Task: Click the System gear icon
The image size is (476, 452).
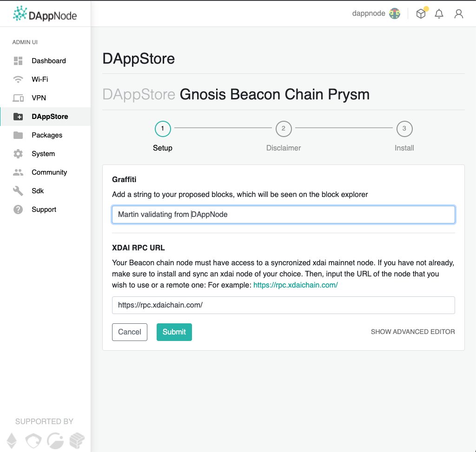Action: point(18,154)
